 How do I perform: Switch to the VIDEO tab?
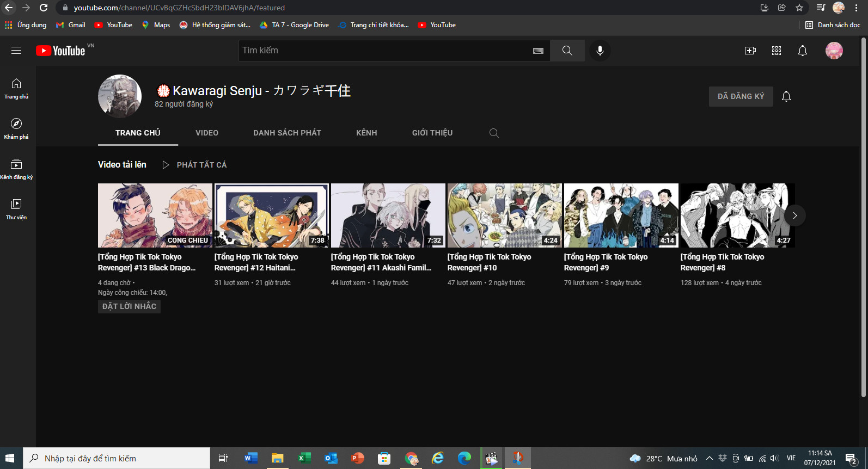point(207,133)
